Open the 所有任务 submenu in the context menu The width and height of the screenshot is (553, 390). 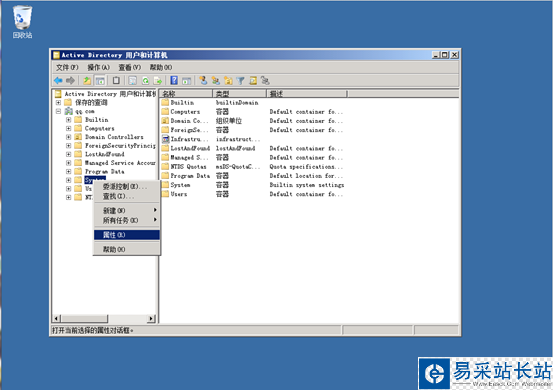coord(127,220)
